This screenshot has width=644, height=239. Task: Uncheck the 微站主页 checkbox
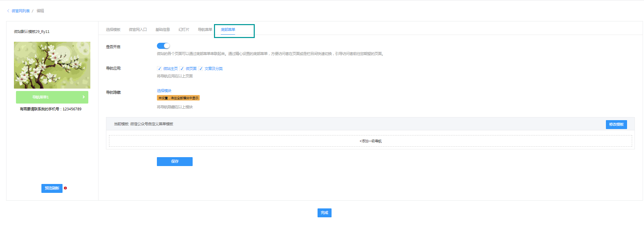click(159, 69)
